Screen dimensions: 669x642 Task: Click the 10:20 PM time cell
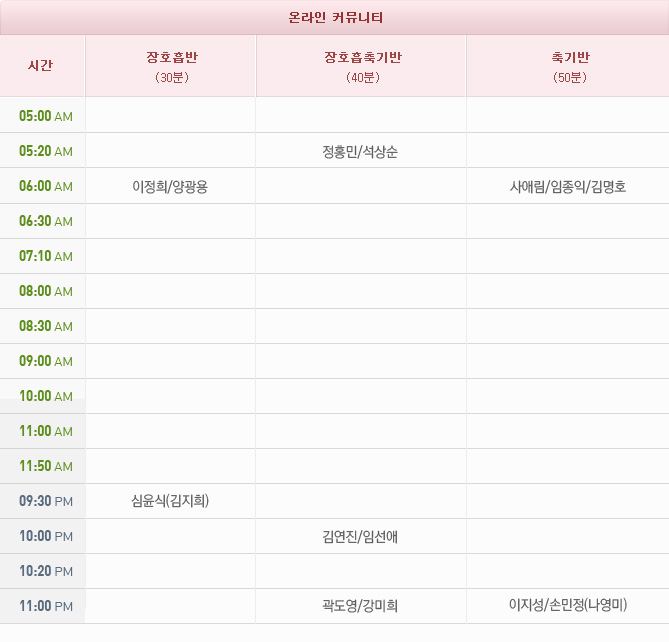(x=45, y=571)
